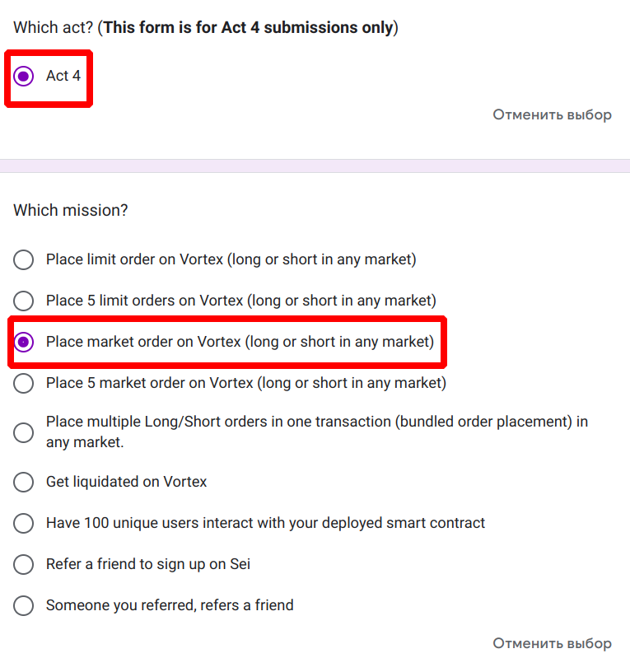Image resolution: width=630 pixels, height=672 pixels.
Task: Click the selected 'Place market order on Vortex' radio
Action: tap(24, 342)
